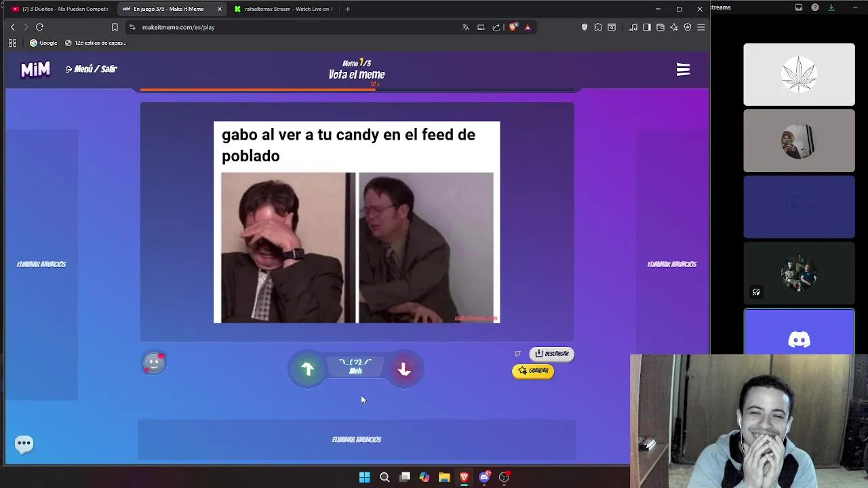Viewport: 868px width, 488px height.
Task: Open the apps grid in bookmarks bar
Action: click(12, 43)
